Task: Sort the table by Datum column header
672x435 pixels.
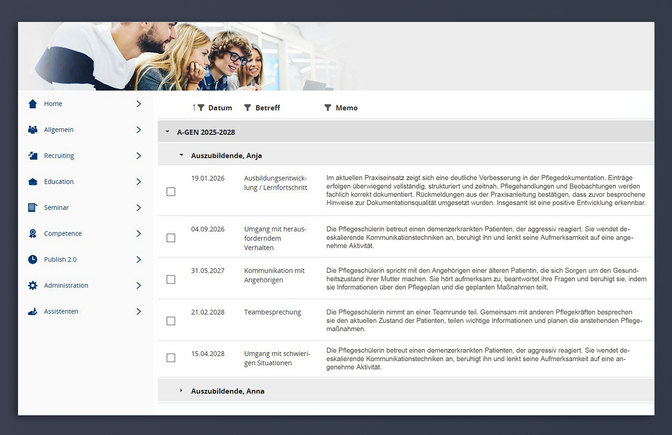Action: (x=220, y=108)
